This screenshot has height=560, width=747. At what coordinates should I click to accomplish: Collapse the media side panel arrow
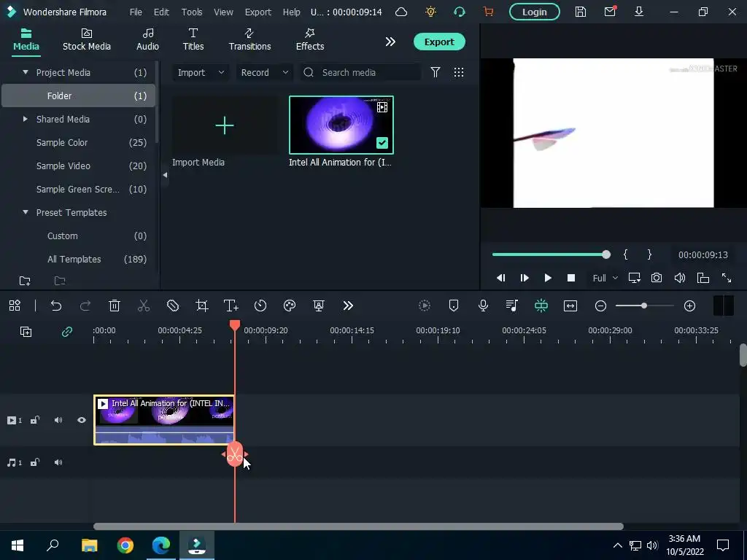(x=165, y=175)
